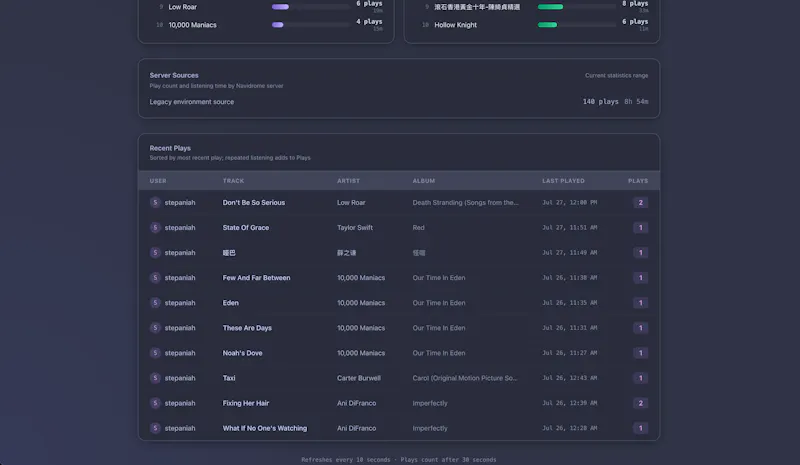Click timestamp 'Jul 27, 11:51 AM'

(569, 228)
